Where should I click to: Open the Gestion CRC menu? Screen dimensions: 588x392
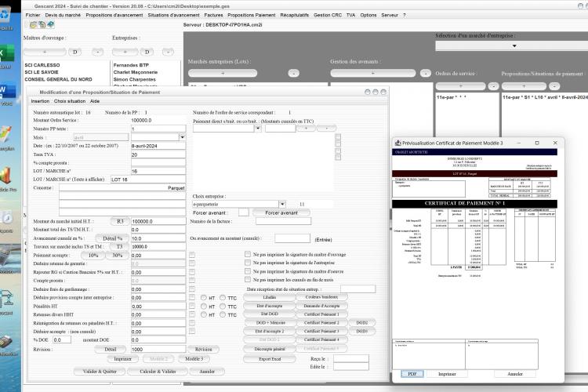[x=328, y=15]
